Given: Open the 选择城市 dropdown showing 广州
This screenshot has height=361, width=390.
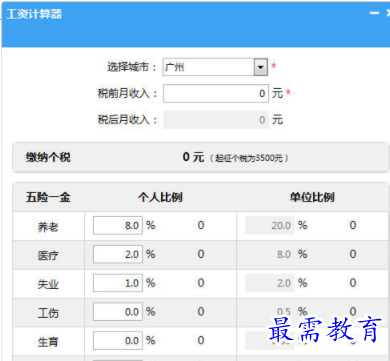Looking at the screenshot, I should pyautogui.click(x=215, y=67).
